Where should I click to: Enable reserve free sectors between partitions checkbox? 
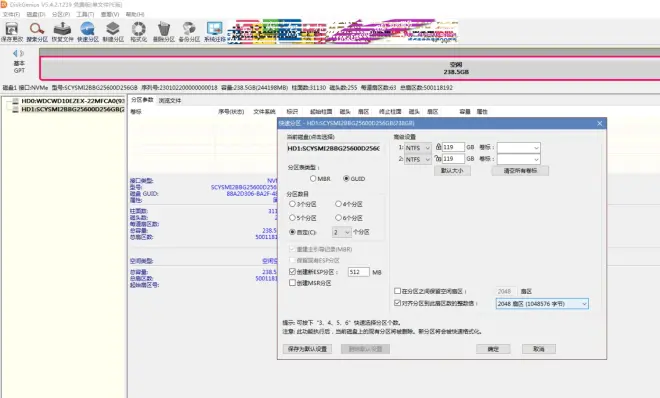click(x=397, y=291)
